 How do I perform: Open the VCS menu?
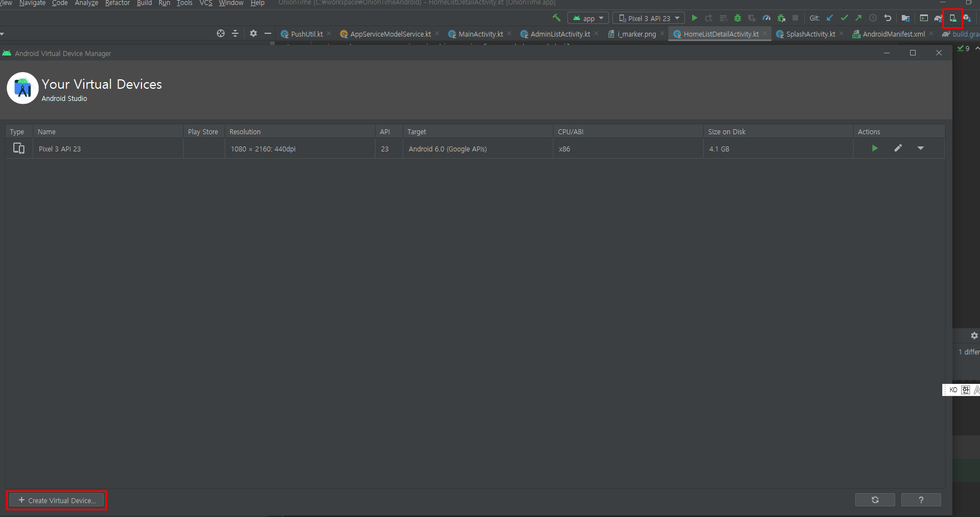click(x=206, y=3)
